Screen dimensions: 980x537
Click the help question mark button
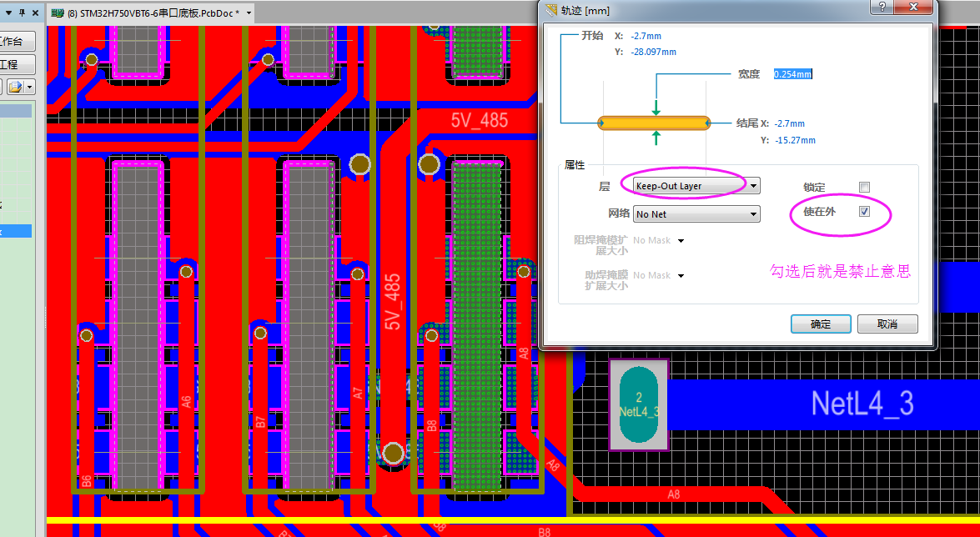click(879, 8)
